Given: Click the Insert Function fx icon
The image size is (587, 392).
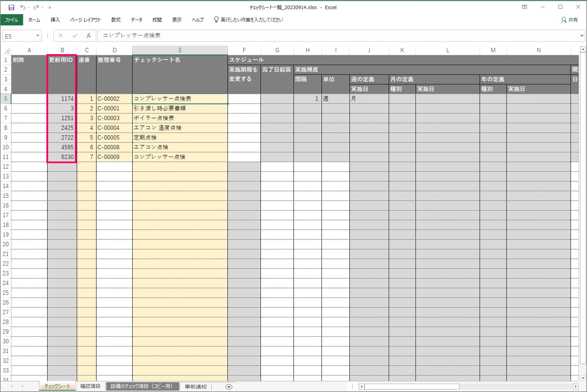Looking at the screenshot, I should pyautogui.click(x=89, y=36).
